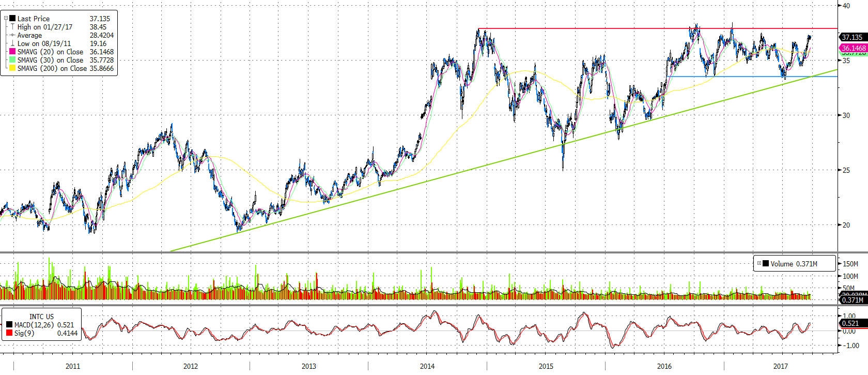
Task: Click the 38.45 high value
Action: pyautogui.click(x=98, y=27)
